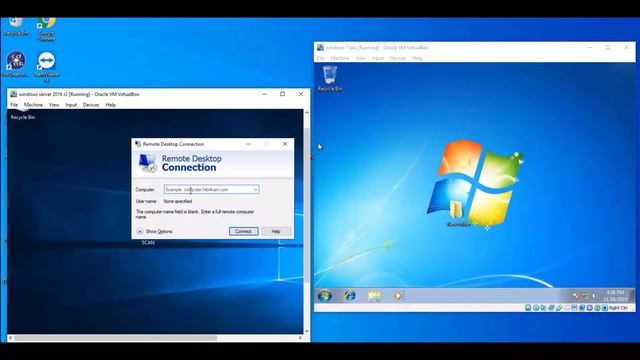The image size is (640, 360).
Task: Click optical disc indicator in VirtualBox status bar
Action: coord(536,308)
